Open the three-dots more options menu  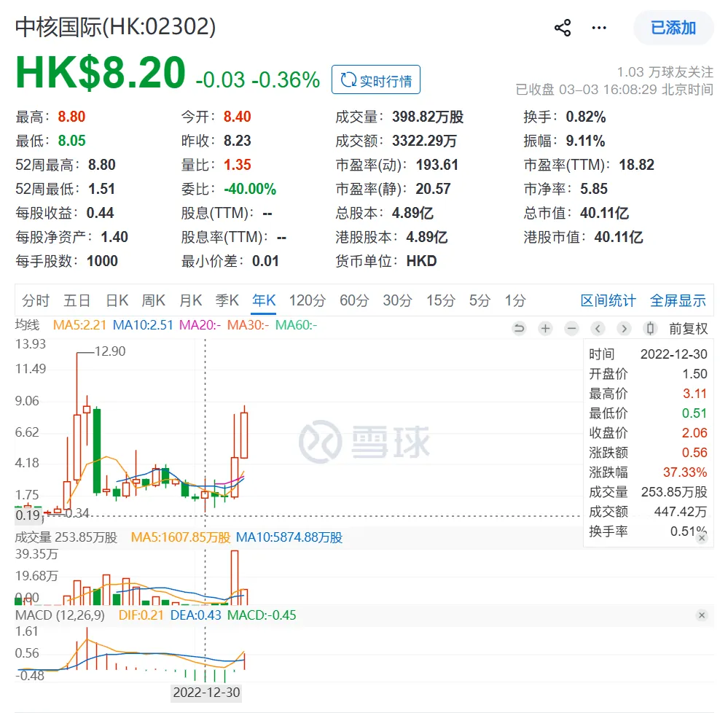point(599,28)
